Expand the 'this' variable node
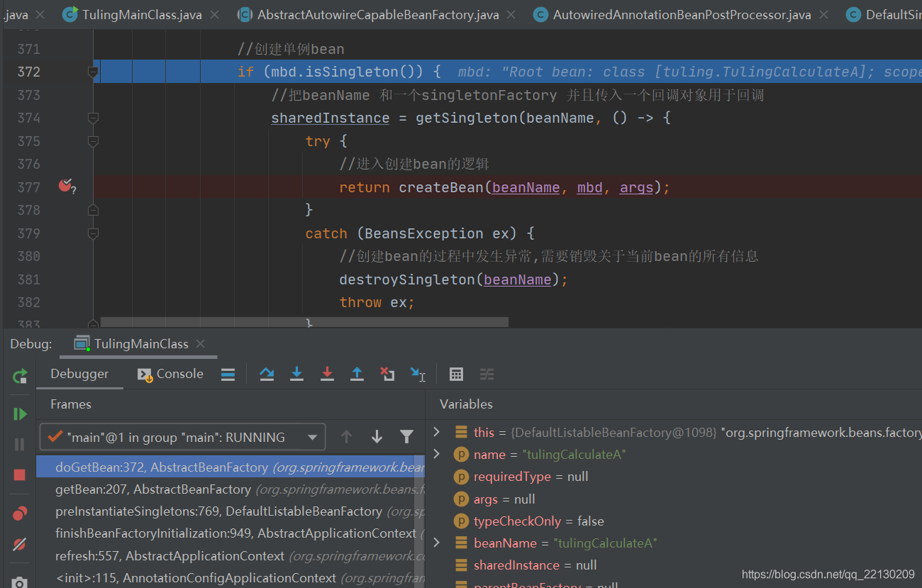The image size is (922, 588). point(437,431)
